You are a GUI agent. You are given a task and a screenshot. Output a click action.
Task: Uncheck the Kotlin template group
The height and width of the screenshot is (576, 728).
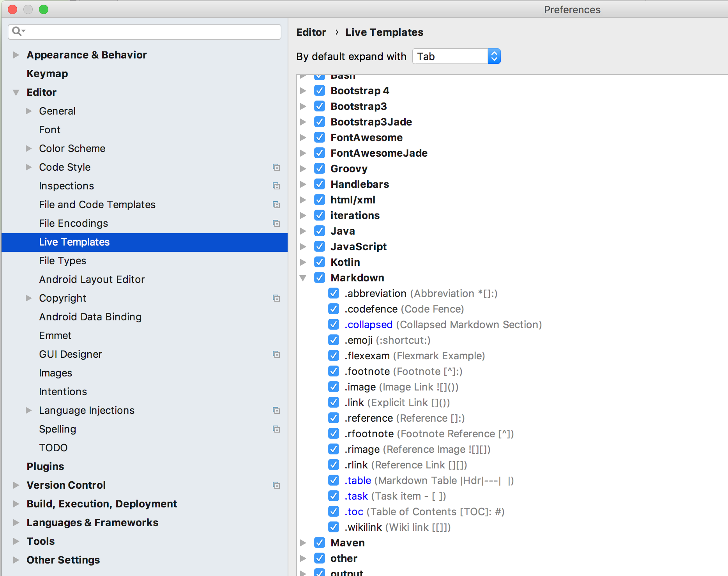click(x=320, y=262)
